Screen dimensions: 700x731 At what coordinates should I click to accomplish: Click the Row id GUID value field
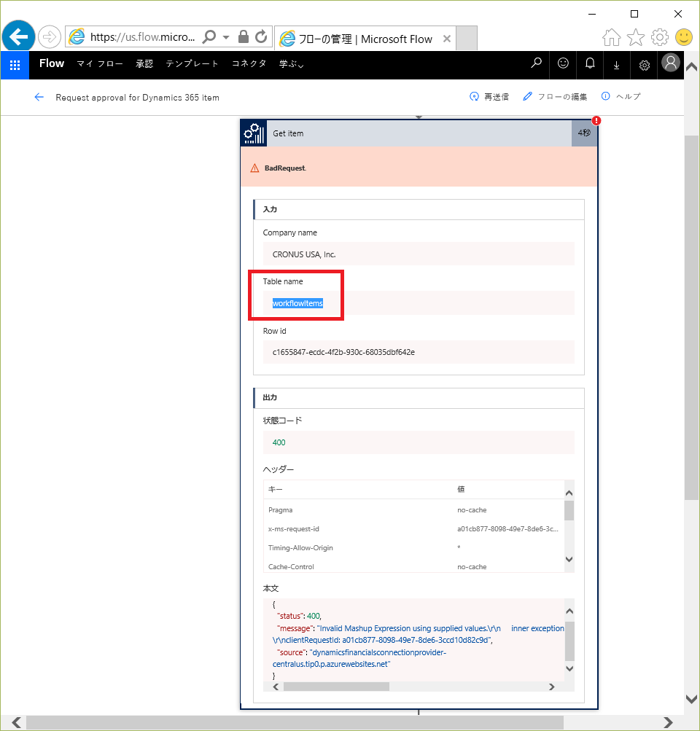419,352
